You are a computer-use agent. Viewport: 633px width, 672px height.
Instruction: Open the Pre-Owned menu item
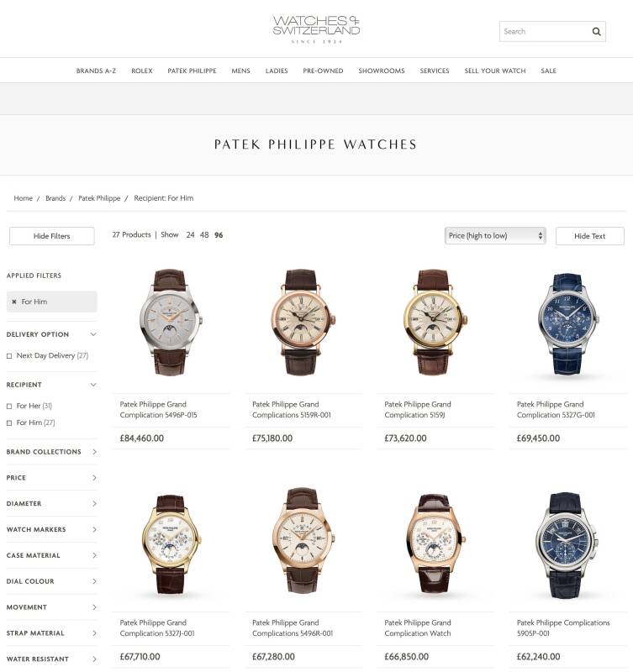click(x=323, y=71)
